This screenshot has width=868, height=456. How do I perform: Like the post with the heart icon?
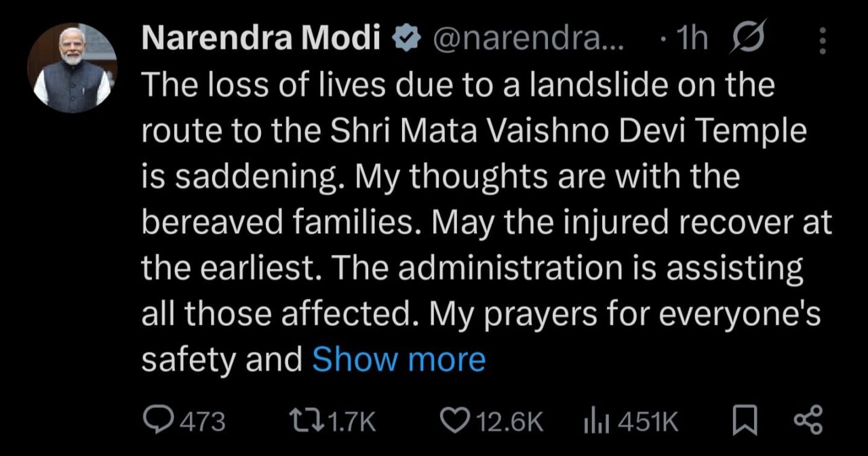pos(455,421)
